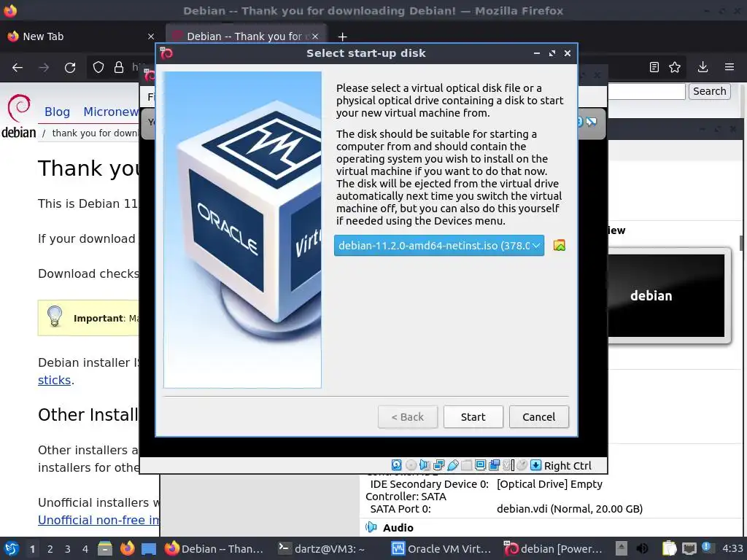The height and width of the screenshot is (560, 747).
Task: Click Search button on Debian page
Action: pos(709,91)
